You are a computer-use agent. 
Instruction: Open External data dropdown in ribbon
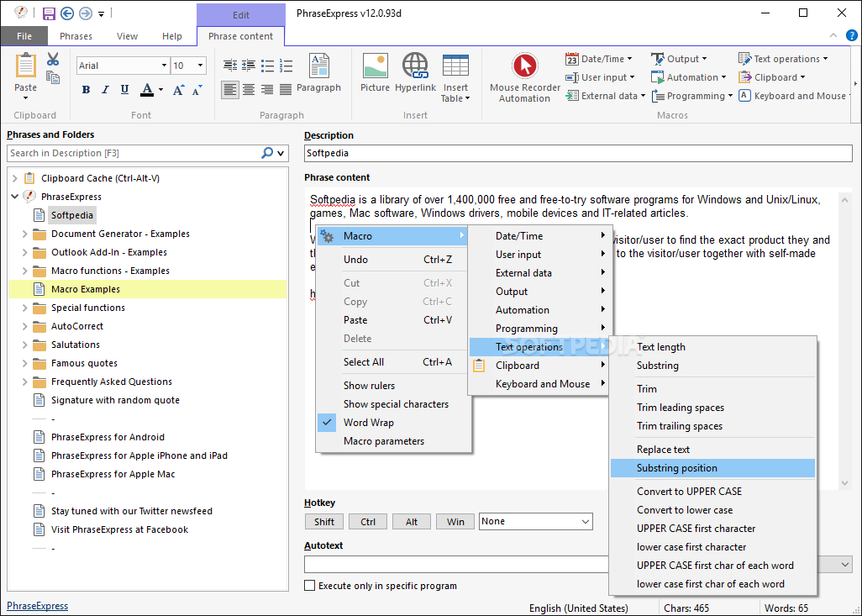click(x=605, y=96)
